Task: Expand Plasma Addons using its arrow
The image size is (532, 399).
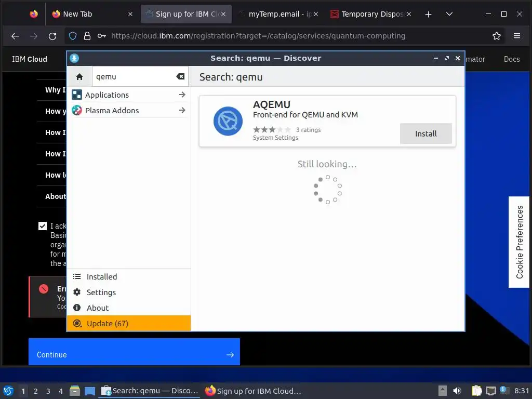Action: 182,110
